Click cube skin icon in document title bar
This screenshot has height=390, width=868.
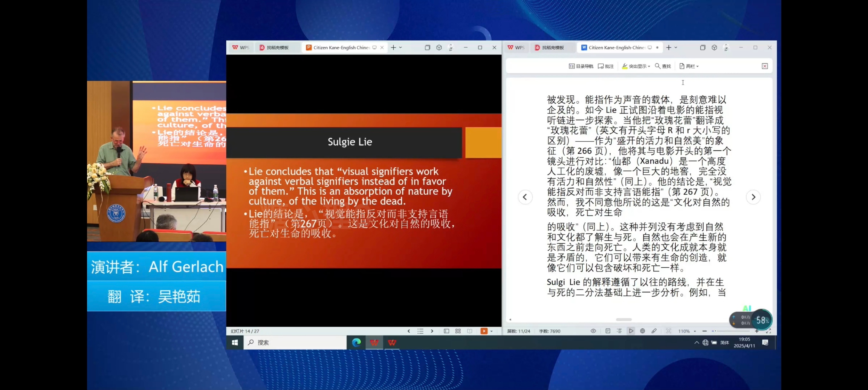(714, 47)
